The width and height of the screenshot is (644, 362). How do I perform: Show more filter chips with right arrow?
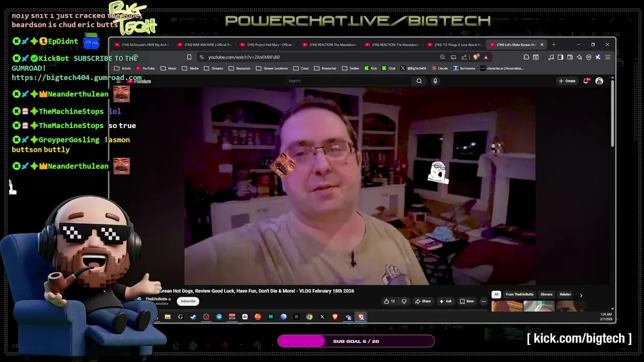(x=581, y=296)
